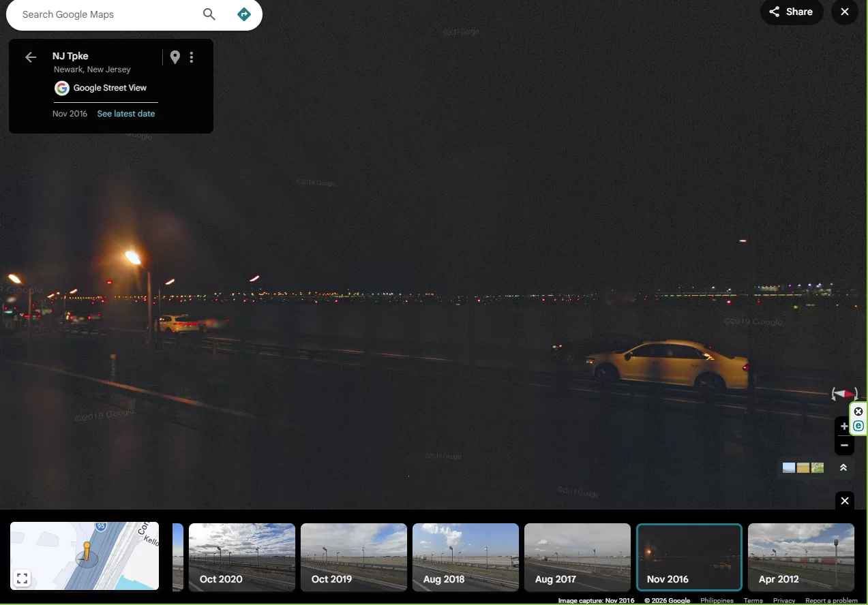Select the Oct 2020 street view capture
Image resolution: width=868 pixels, height=605 pixels.
point(241,557)
